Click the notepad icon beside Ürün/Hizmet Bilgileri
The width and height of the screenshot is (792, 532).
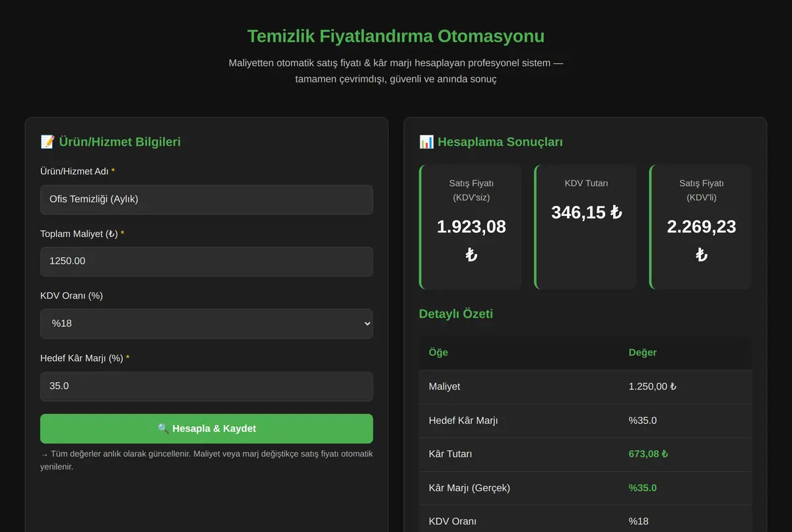(48, 142)
